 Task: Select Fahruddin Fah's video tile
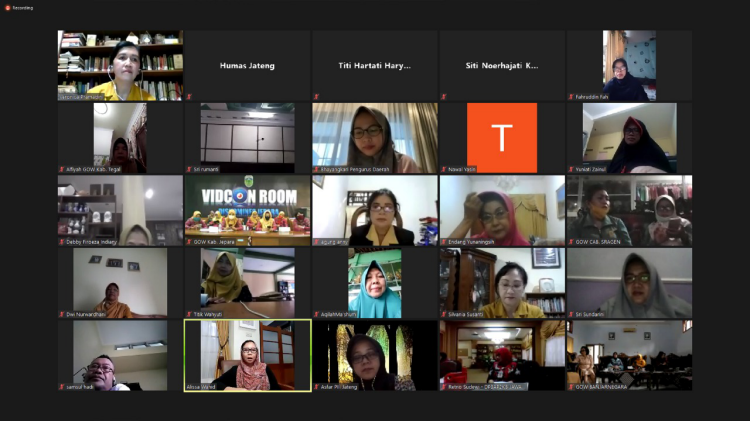coord(629,66)
